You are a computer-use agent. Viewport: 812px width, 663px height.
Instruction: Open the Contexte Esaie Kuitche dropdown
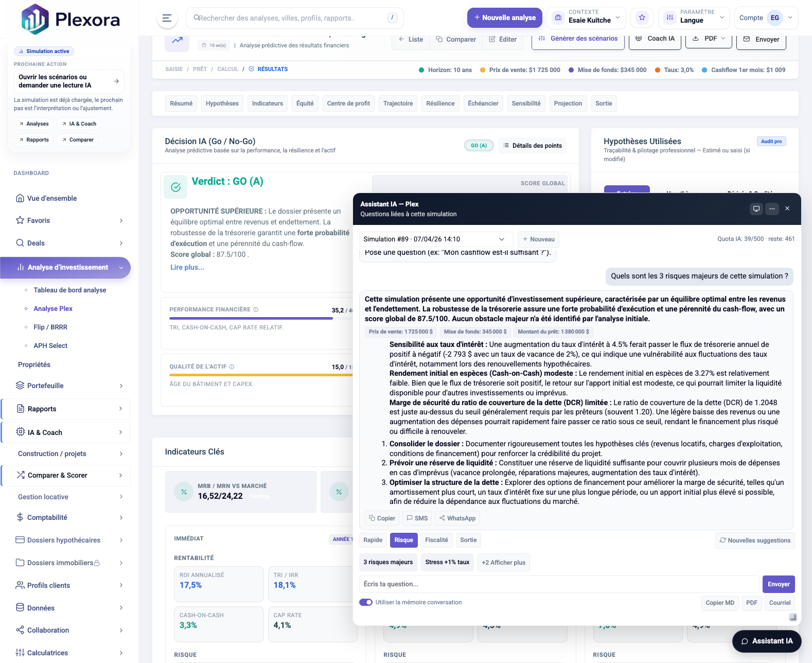tap(586, 18)
